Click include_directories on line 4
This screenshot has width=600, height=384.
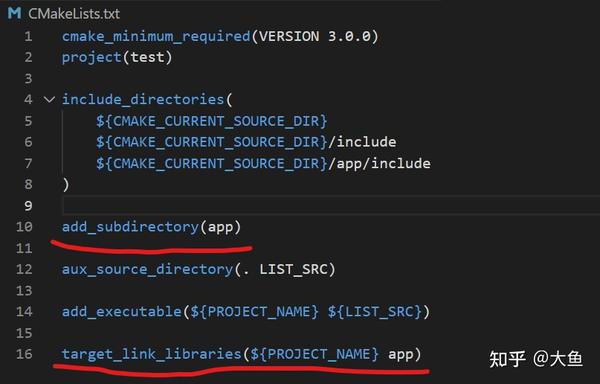pyautogui.click(x=143, y=100)
